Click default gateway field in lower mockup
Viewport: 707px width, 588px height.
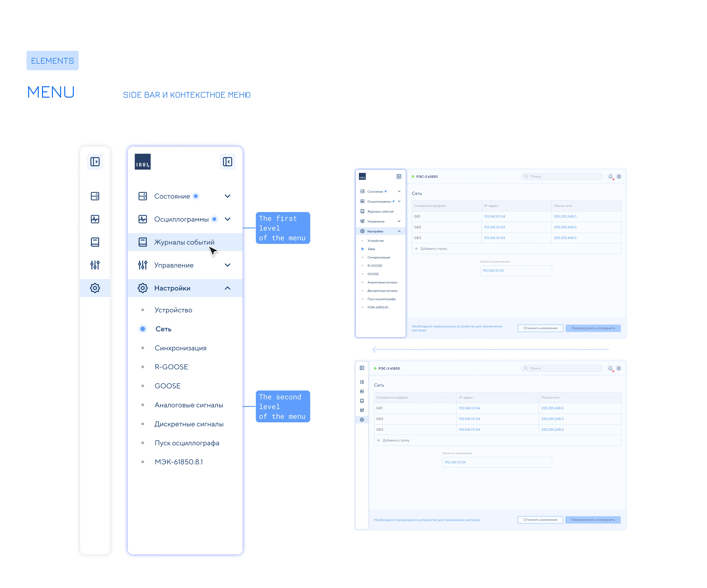(497, 462)
